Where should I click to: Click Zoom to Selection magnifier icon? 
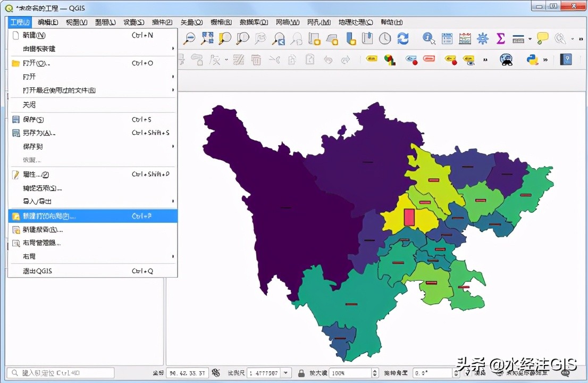(x=225, y=39)
